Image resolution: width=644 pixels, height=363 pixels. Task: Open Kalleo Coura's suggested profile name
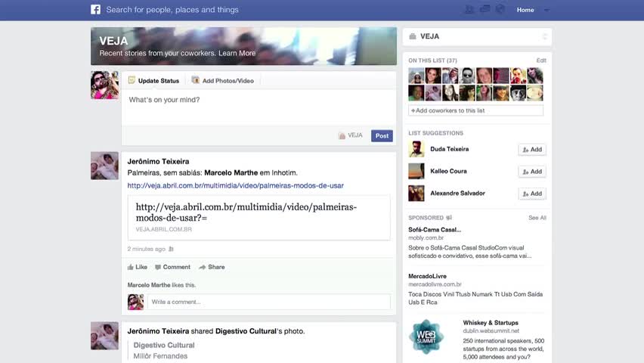click(x=448, y=171)
